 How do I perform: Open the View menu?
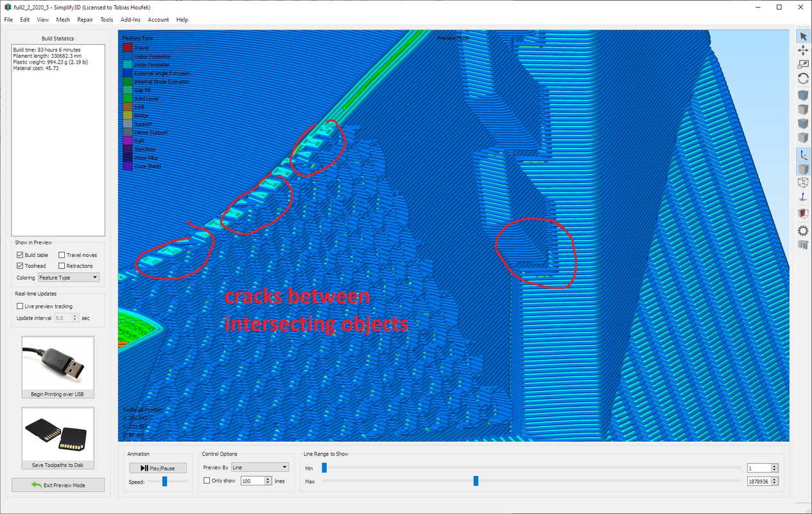coord(42,20)
